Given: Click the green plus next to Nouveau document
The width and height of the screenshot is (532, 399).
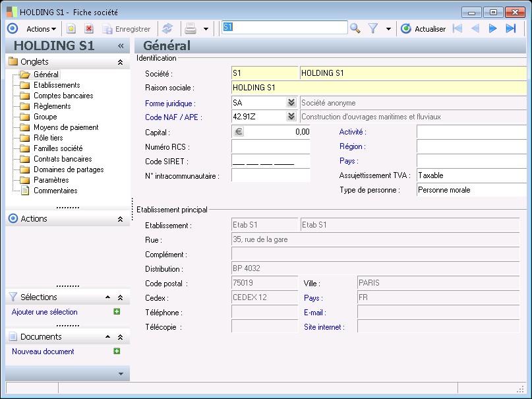Looking at the screenshot, I should (x=117, y=352).
